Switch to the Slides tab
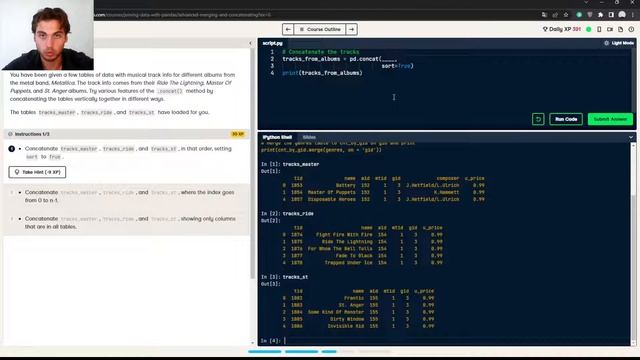 [x=309, y=137]
